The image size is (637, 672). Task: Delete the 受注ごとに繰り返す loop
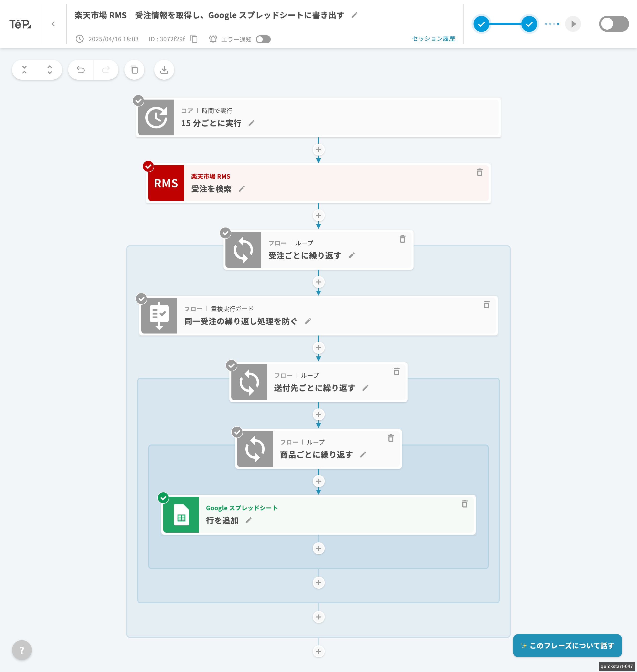[x=402, y=239]
